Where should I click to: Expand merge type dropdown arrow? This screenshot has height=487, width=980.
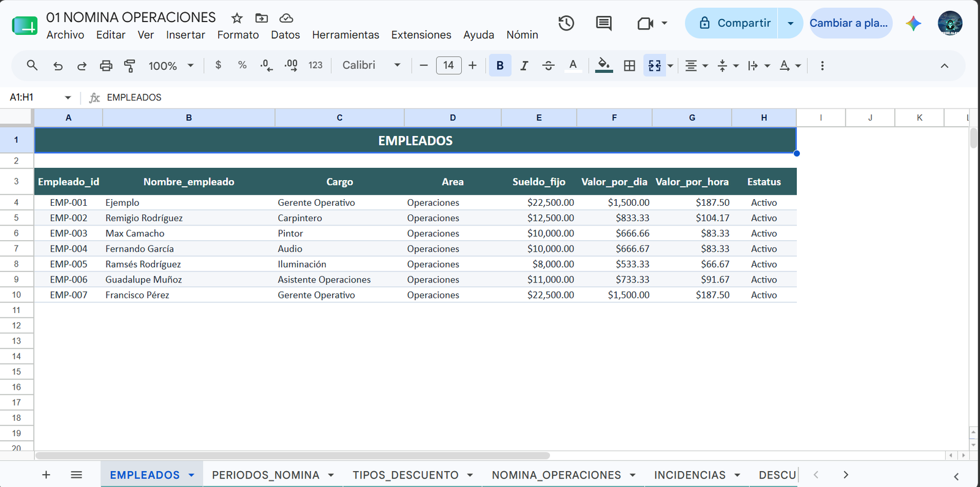tap(670, 66)
